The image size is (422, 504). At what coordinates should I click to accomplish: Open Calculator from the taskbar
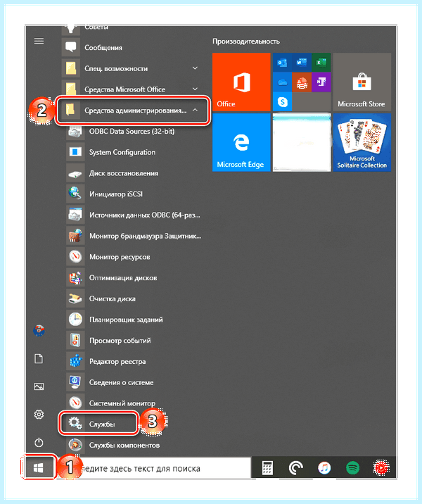coord(267,467)
